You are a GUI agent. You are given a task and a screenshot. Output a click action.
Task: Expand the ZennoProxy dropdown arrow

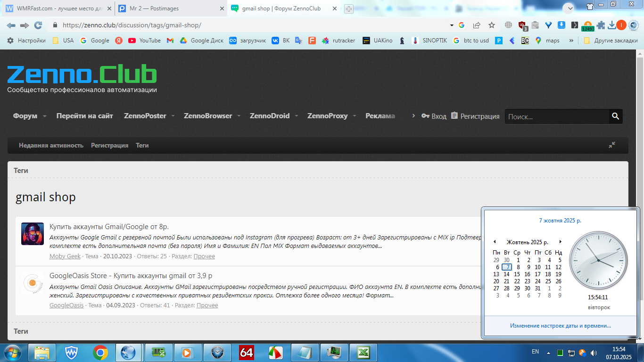355,116
